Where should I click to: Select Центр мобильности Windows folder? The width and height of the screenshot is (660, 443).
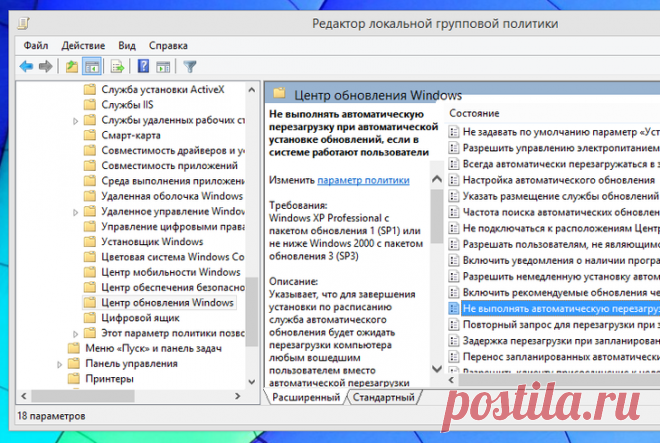tap(171, 272)
